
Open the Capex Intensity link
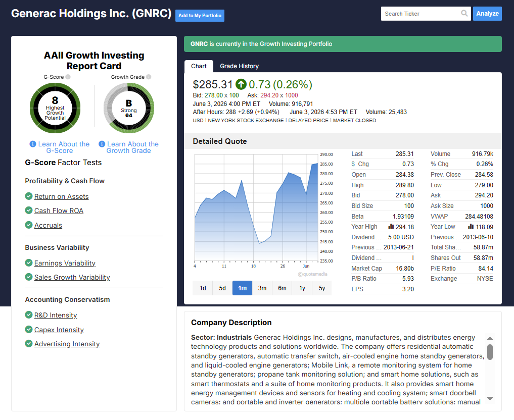click(59, 330)
